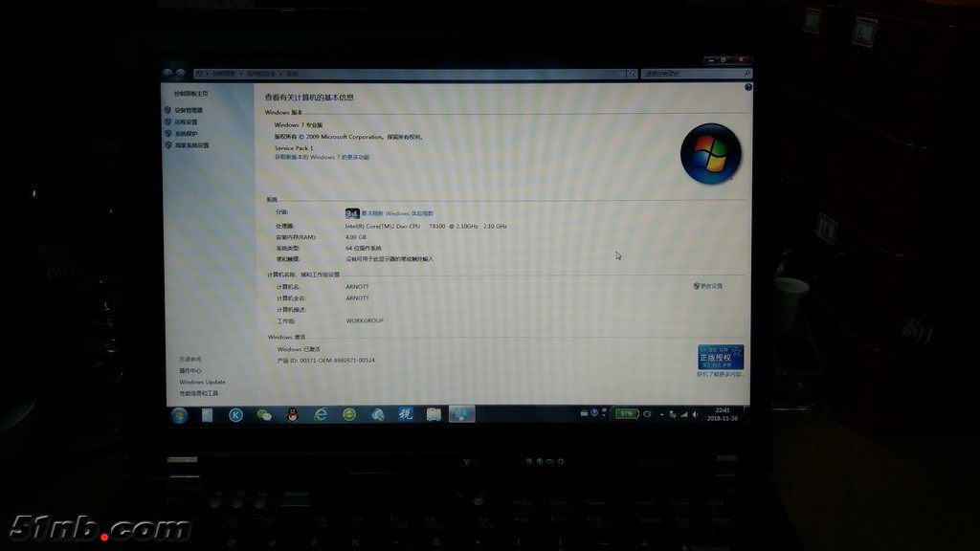Click the 系统和安全 breadcrumb segment

tap(261, 74)
